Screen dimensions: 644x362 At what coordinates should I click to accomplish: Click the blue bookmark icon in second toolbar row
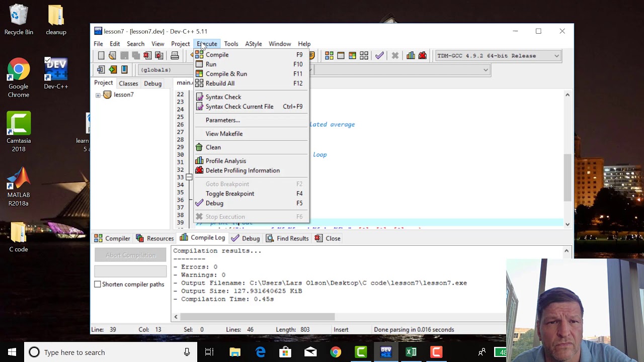(124, 70)
